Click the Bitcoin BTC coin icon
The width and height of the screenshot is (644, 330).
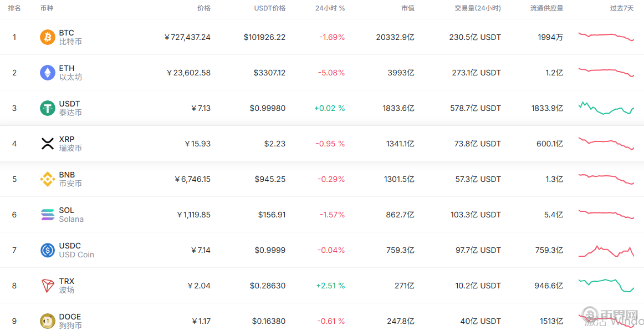(48, 37)
